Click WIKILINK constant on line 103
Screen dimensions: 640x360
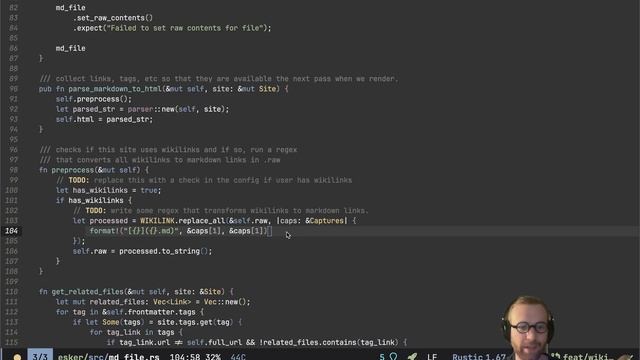[157, 221]
